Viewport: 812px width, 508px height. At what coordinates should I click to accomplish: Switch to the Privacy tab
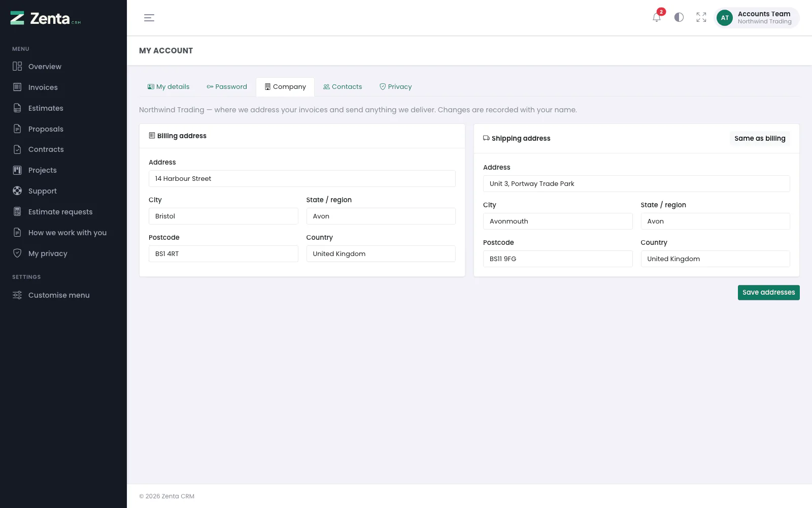point(396,87)
